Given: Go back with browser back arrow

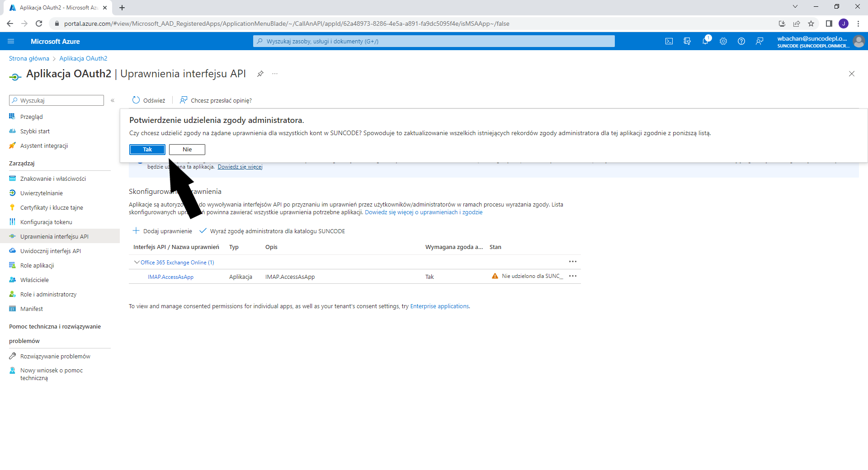Looking at the screenshot, I should 10,23.
